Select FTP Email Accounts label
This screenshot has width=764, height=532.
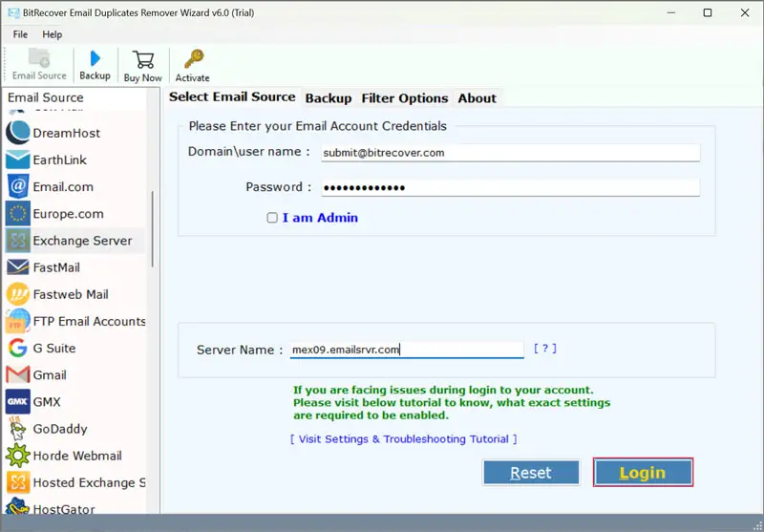[90, 321]
